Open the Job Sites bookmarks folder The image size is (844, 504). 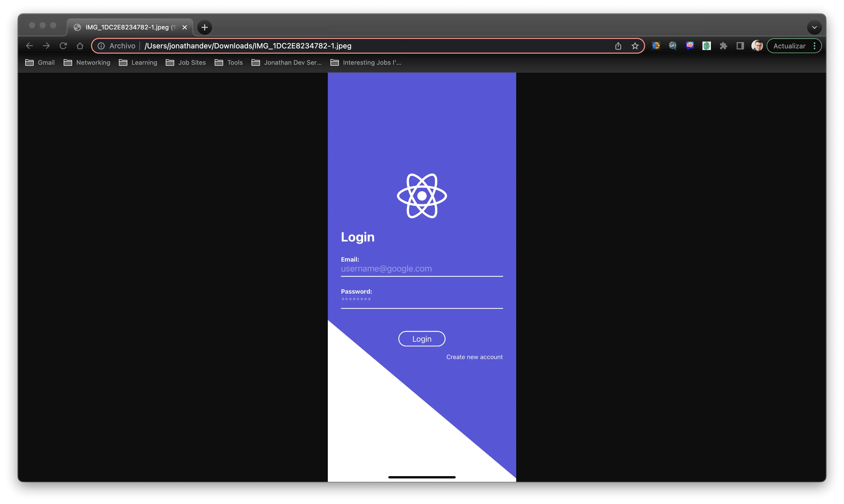coord(186,63)
